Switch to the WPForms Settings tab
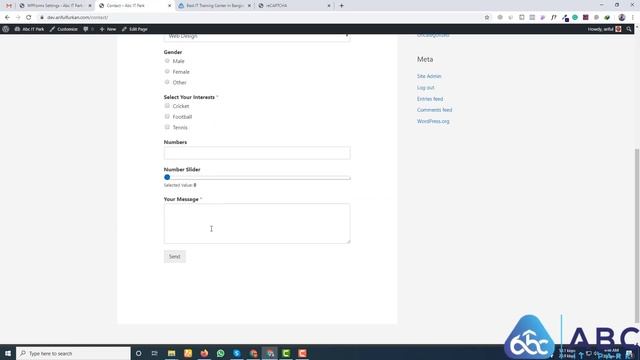The image size is (640, 360). point(54,6)
